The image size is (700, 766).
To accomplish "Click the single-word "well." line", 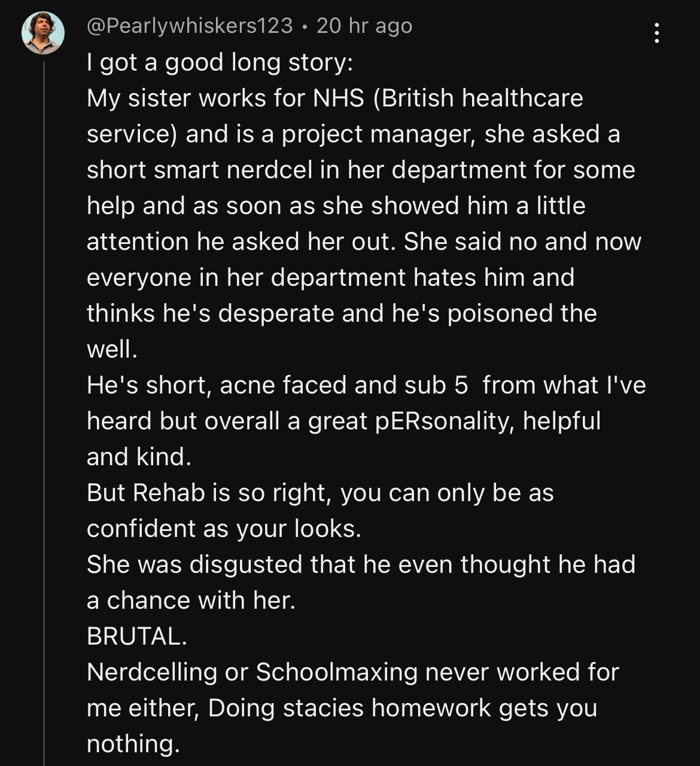I will pos(112,349).
